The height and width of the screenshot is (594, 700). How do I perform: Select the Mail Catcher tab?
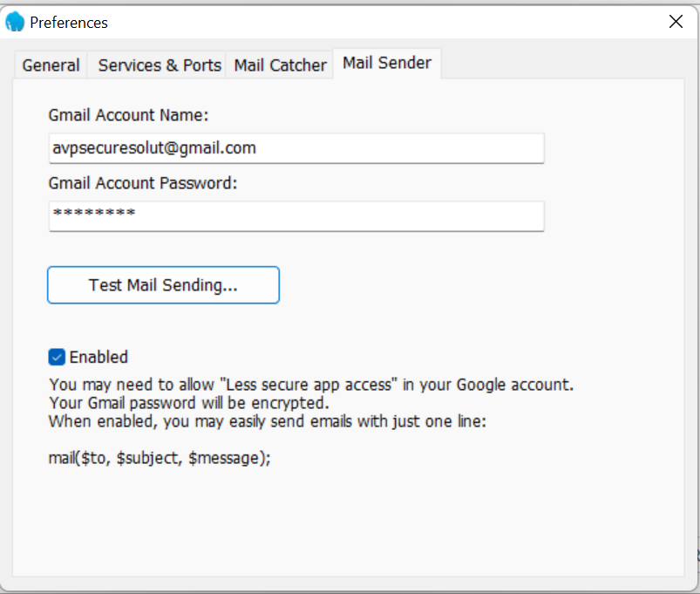(280, 65)
